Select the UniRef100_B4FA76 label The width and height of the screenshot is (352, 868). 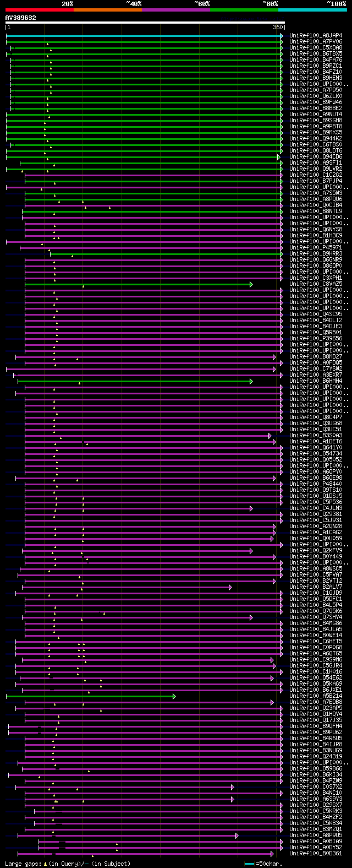click(x=316, y=60)
